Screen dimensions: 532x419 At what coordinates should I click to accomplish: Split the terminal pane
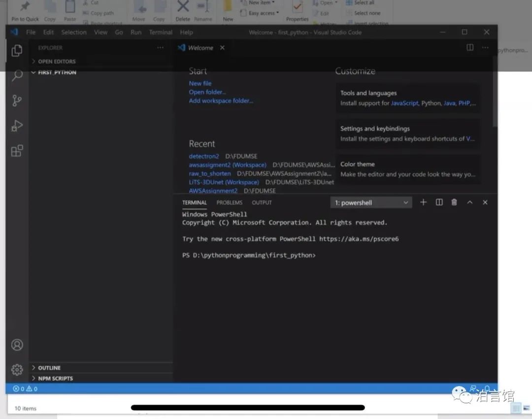439,202
